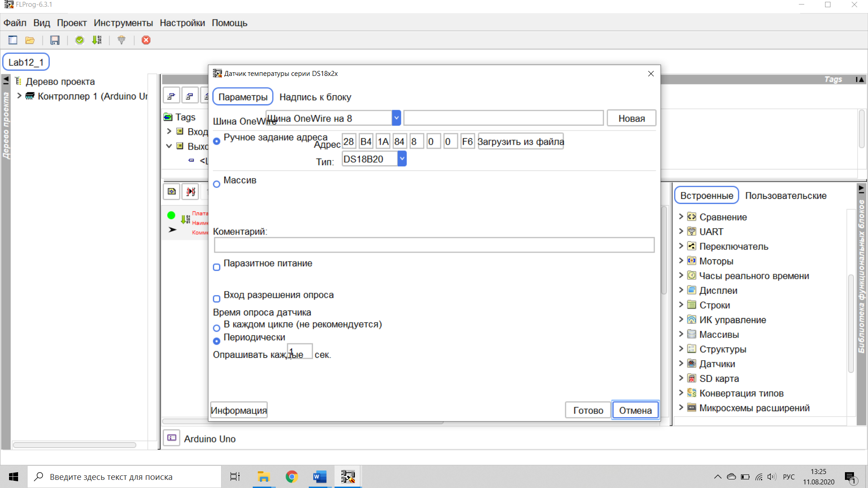The width and height of the screenshot is (868, 488).
Task: Open the Тип DS18B20 dropdown
Action: click(402, 159)
